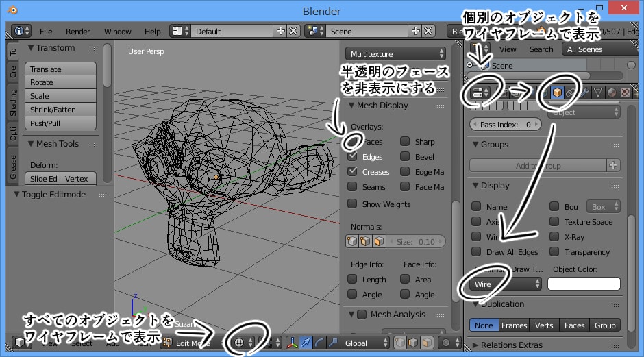Click the Info editor type icon

coord(21,32)
